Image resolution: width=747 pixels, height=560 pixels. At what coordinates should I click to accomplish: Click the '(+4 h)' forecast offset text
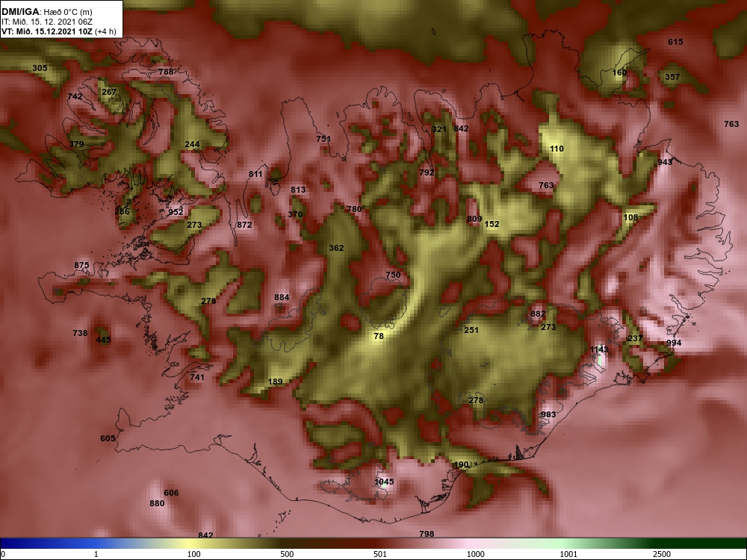tap(106, 31)
